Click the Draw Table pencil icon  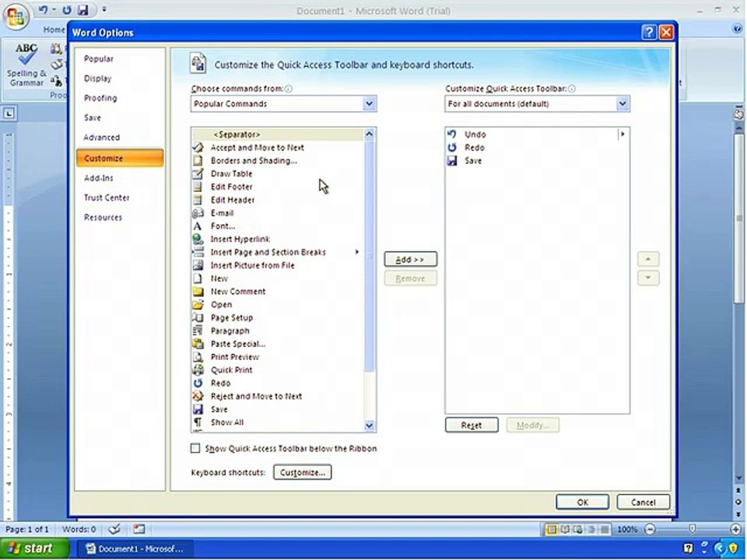pos(198,173)
